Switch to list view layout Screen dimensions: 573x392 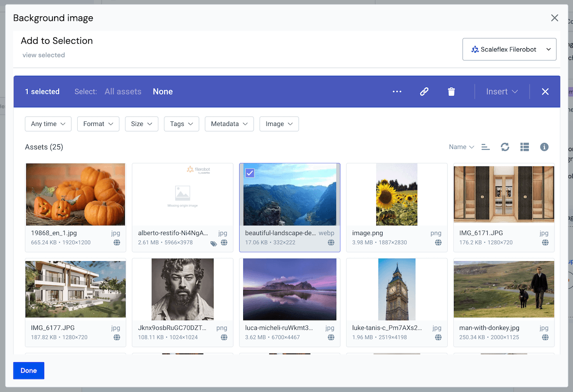tap(524, 147)
